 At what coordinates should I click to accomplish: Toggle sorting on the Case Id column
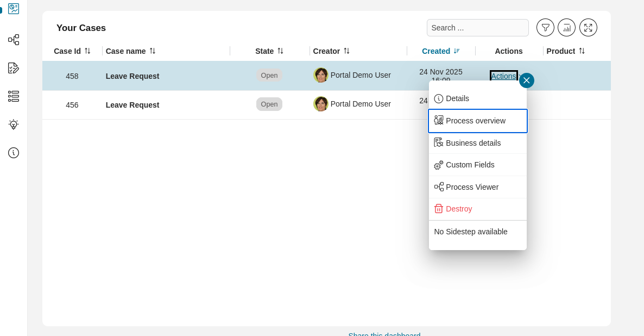pyautogui.click(x=87, y=51)
